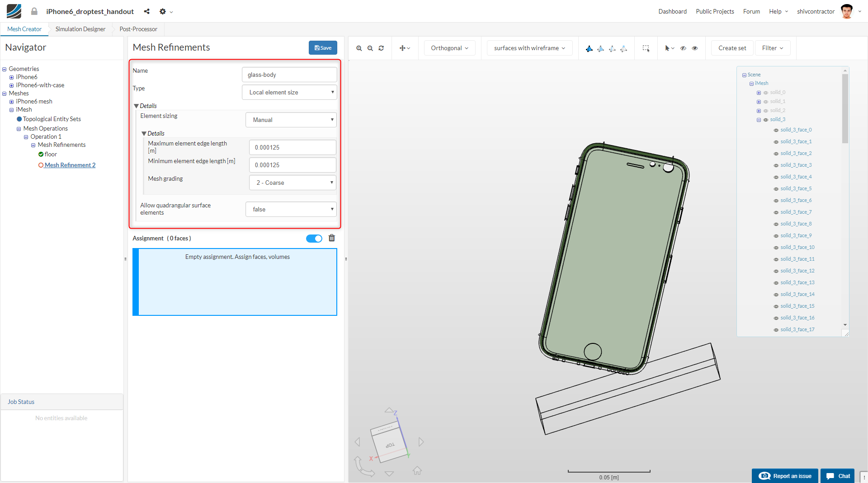Hide solid_3 using its eye icon
The width and height of the screenshot is (868, 483).
(x=766, y=120)
